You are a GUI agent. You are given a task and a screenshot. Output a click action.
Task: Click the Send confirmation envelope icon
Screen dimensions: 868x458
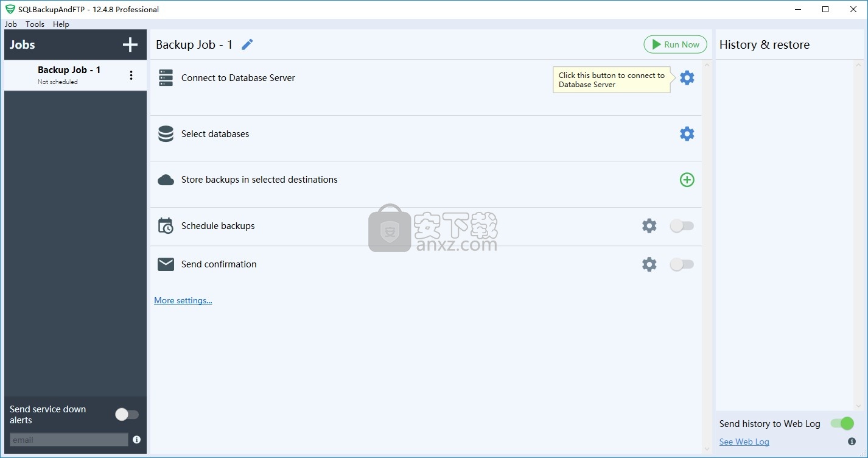[166, 264]
